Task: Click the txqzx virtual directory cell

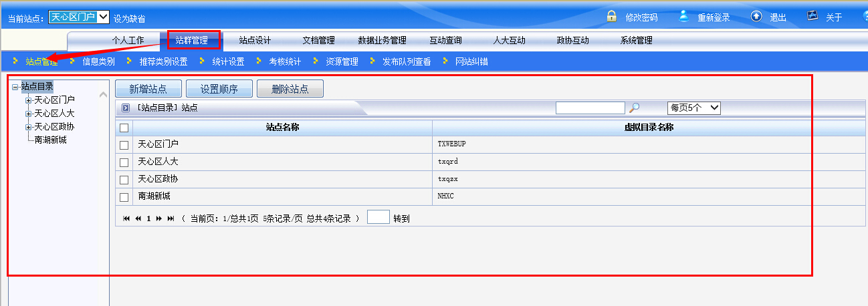Action: click(x=649, y=179)
